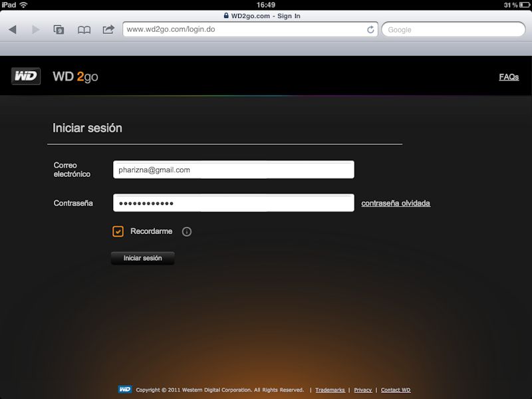Click the WD 2go title text
The width and height of the screenshot is (532, 399).
pyautogui.click(x=75, y=76)
